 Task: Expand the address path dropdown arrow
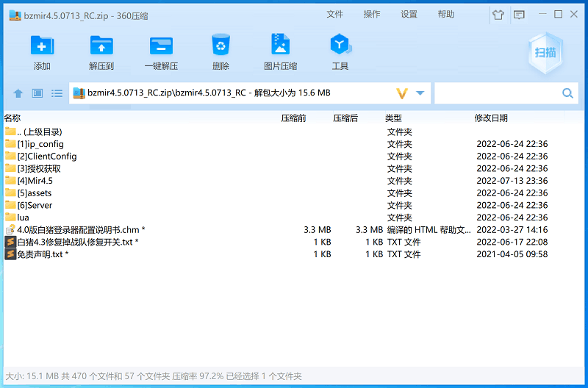click(420, 93)
